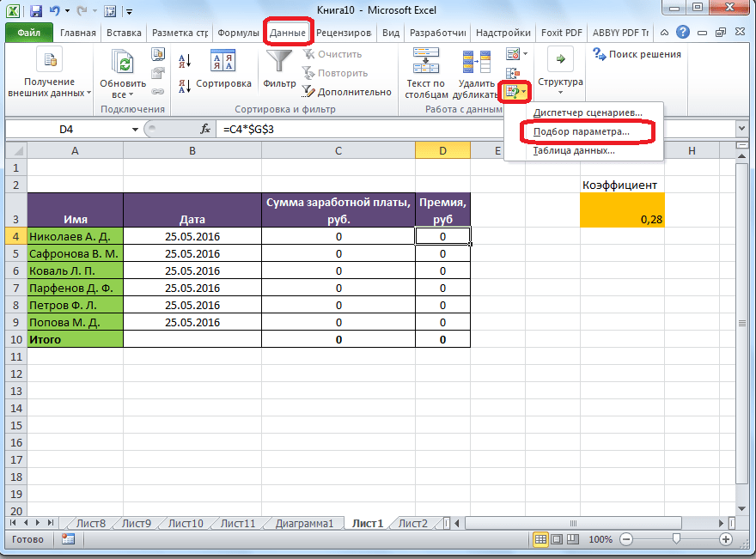The image size is (756, 559).
Task: Select Подбор параметра menu item
Action: click(581, 132)
